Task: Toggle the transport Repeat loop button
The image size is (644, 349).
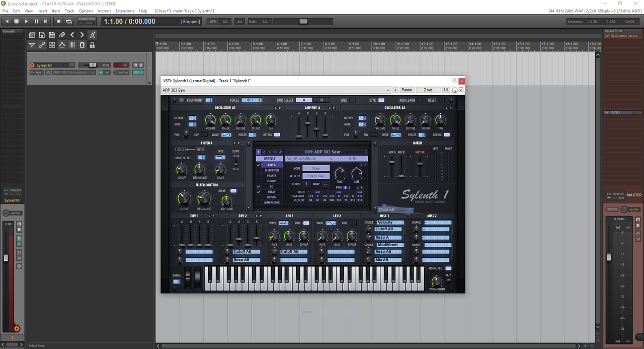Action: 68,21
